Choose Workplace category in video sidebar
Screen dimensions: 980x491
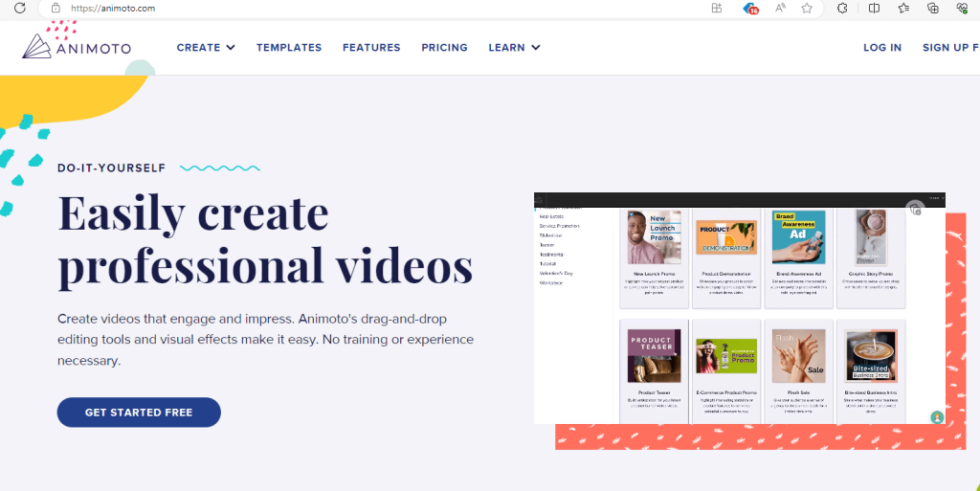(x=551, y=283)
